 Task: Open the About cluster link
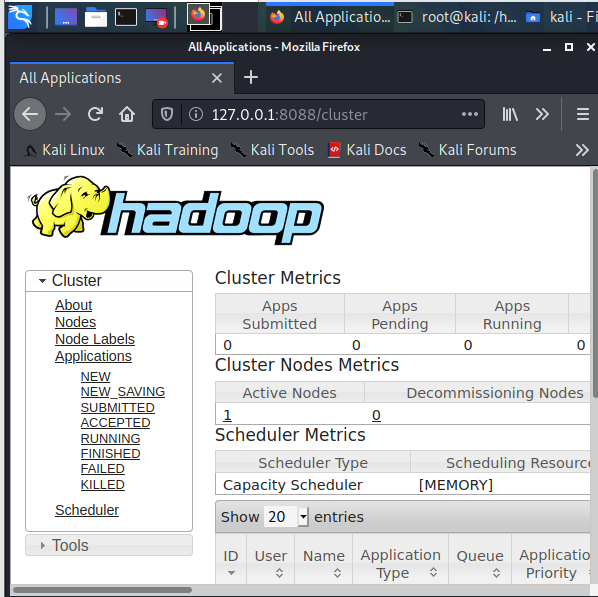tap(74, 305)
